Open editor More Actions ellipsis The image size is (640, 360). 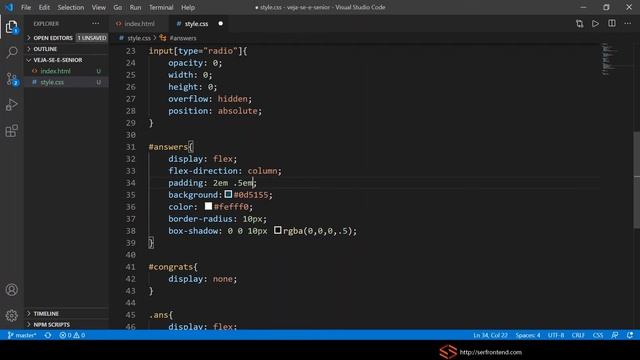click(628, 24)
